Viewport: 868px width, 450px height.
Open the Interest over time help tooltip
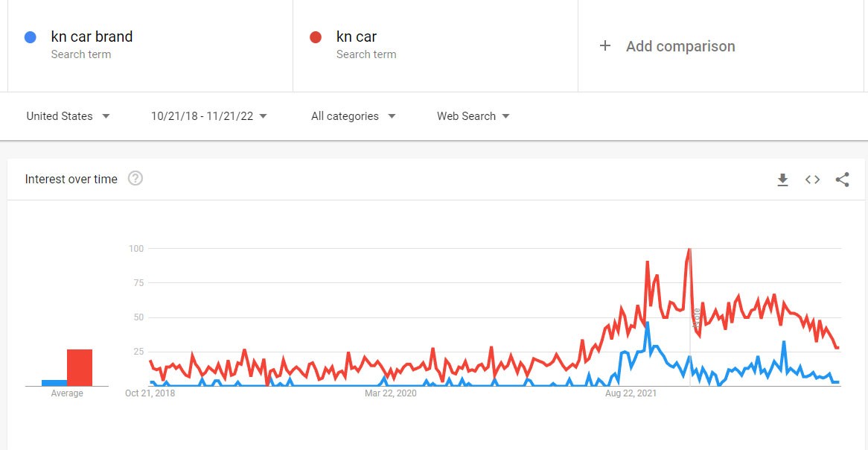[135, 179]
